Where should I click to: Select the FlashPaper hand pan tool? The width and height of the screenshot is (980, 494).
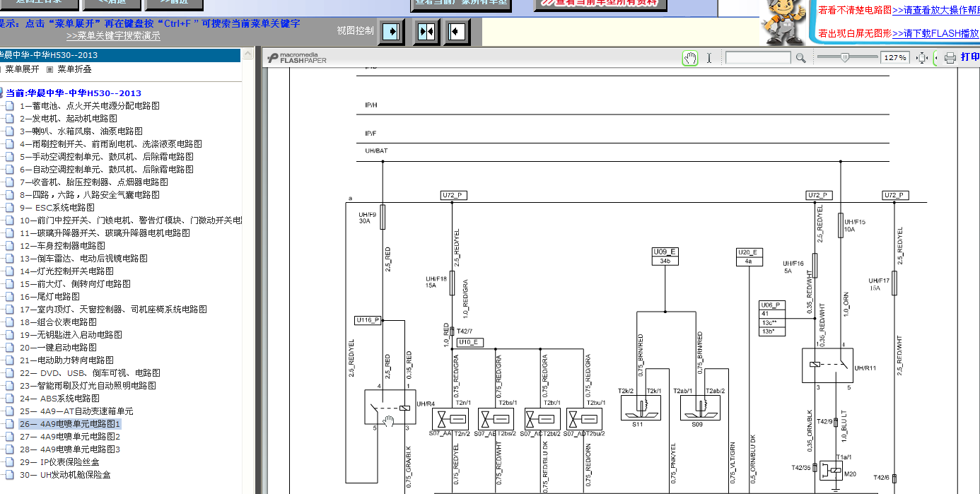690,58
